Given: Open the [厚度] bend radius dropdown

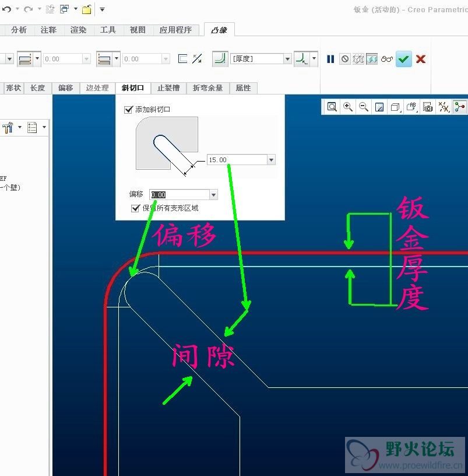Looking at the screenshot, I should point(287,58).
